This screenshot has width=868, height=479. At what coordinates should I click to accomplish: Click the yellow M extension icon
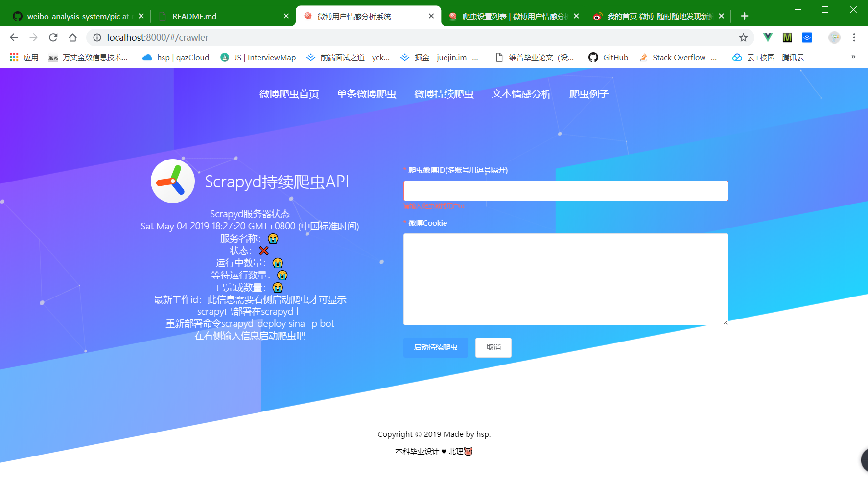pos(787,37)
